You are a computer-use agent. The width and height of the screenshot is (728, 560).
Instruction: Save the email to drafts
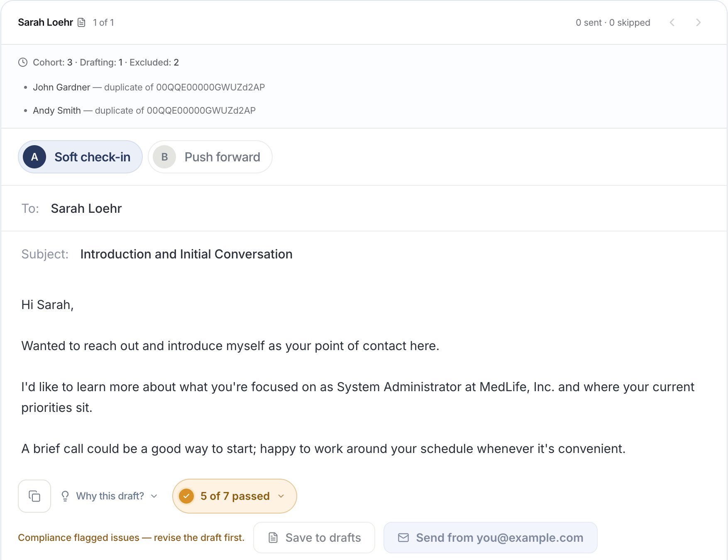coord(314,538)
